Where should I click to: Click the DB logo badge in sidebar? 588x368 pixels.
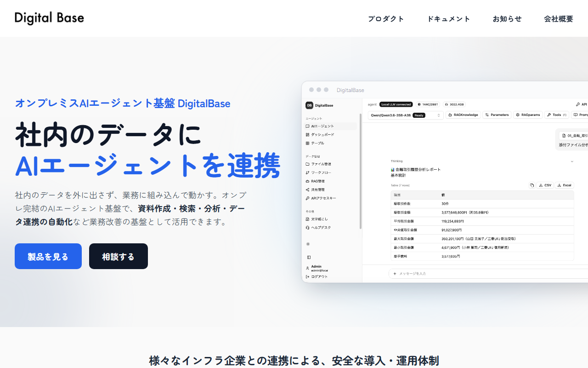tap(309, 105)
